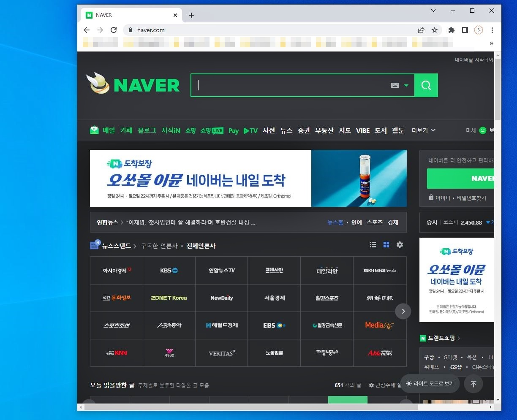
Task: Open 연예 entertainment news link
Action: pos(356,222)
